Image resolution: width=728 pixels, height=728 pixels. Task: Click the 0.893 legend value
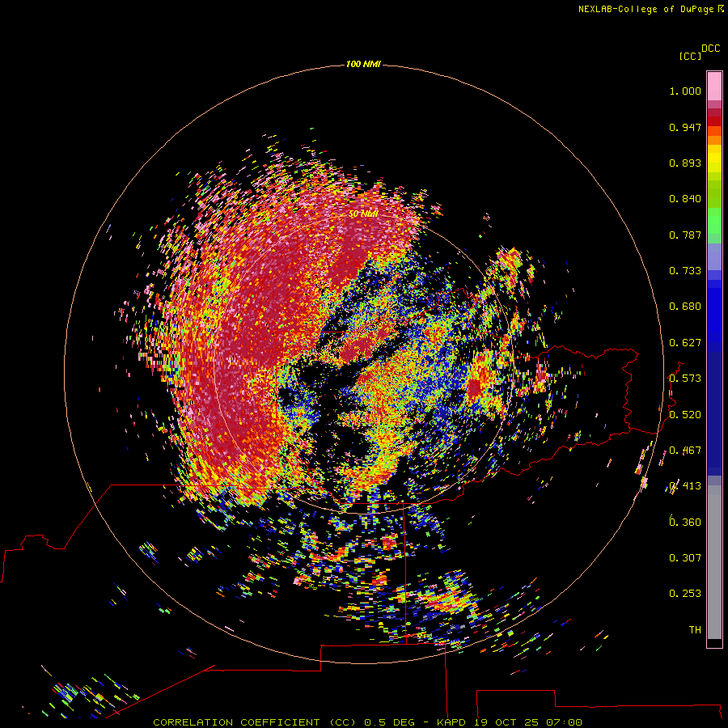pos(685,163)
